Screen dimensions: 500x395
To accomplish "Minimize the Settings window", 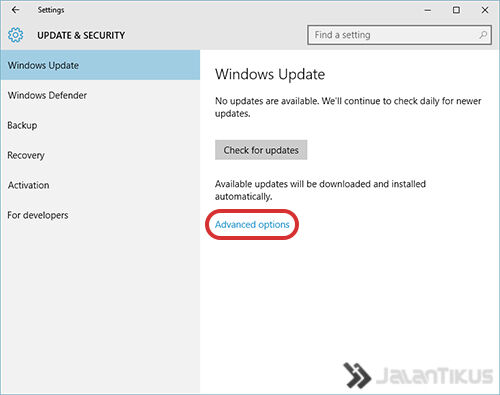I will [x=428, y=10].
